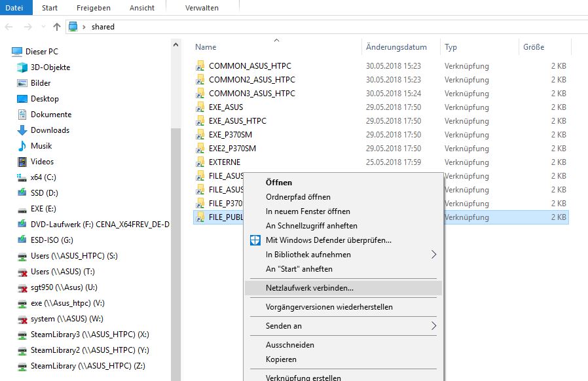This screenshot has width=588, height=381.
Task: Expand the Senden an submenu arrow
Action: (433, 326)
